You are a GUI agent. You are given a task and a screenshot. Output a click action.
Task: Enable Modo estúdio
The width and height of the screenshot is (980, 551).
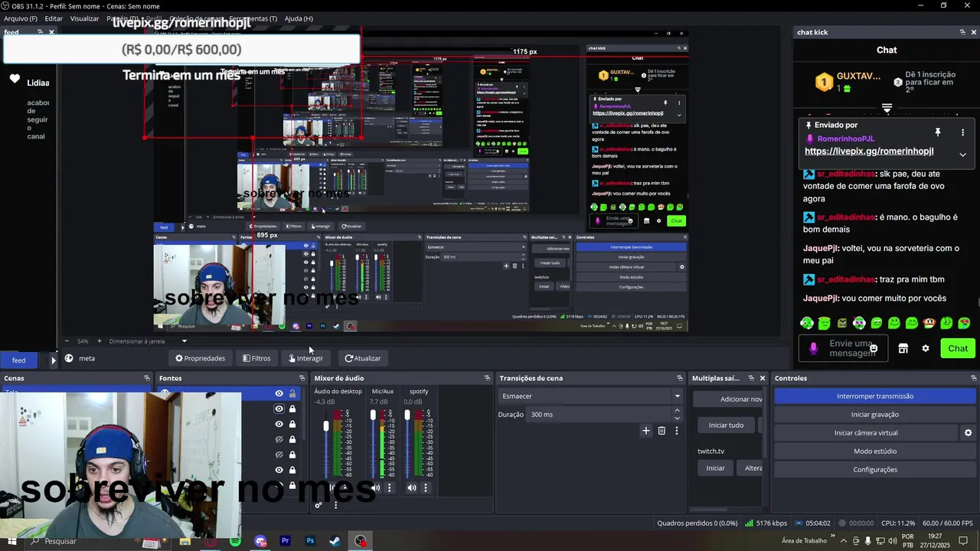[x=874, y=451]
